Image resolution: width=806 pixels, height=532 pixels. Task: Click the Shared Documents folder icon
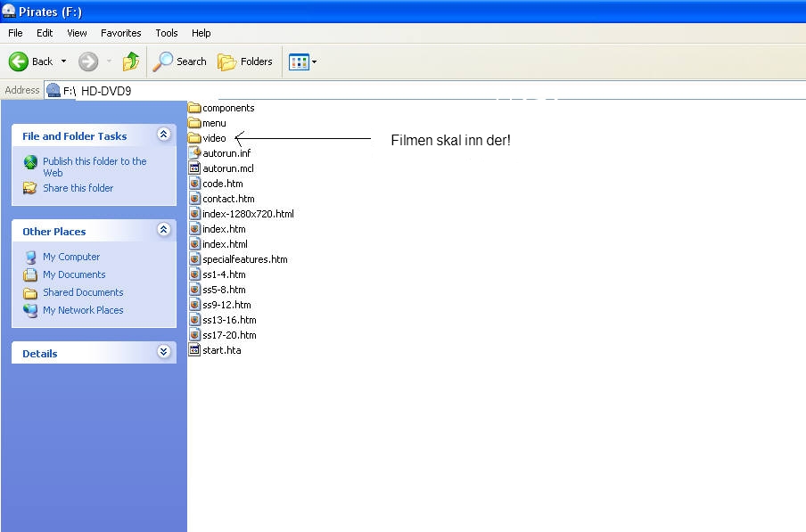pyautogui.click(x=30, y=293)
